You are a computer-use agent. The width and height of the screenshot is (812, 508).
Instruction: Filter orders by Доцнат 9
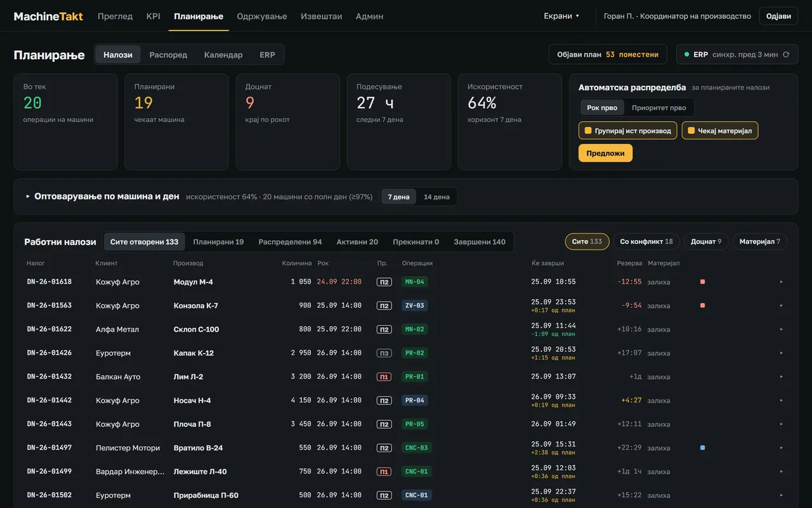point(706,242)
